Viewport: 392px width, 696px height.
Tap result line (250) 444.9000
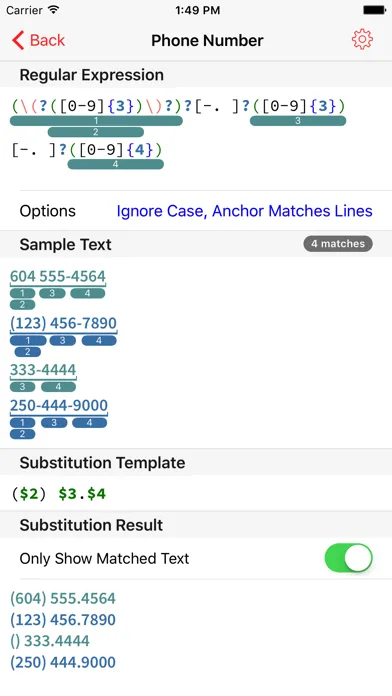(x=63, y=662)
